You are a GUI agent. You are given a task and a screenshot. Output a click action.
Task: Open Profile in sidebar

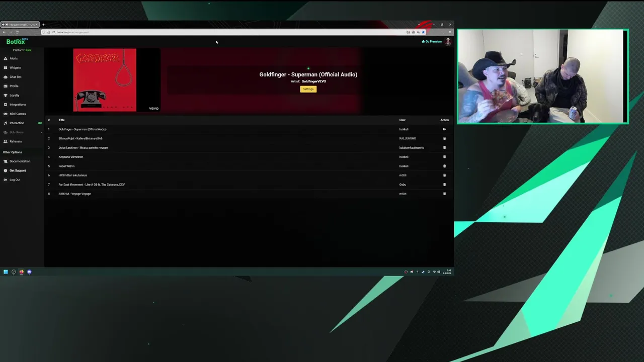click(x=14, y=86)
